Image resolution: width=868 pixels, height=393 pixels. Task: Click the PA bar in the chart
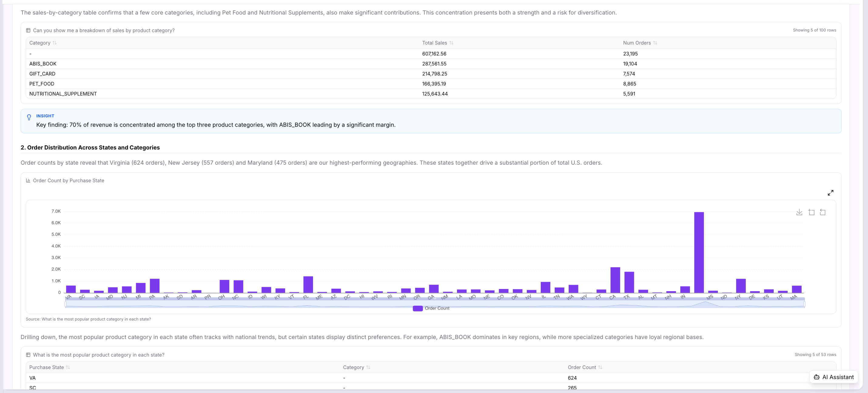[x=154, y=285]
